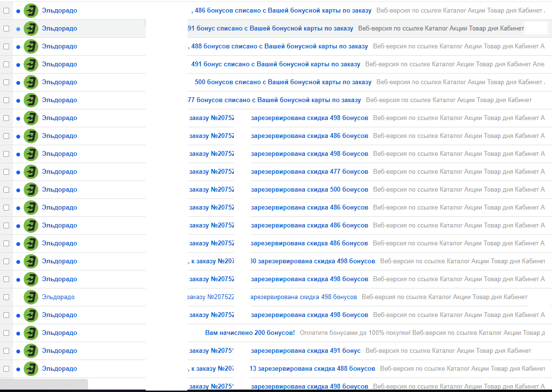The image size is (552, 392).
Task: Open email 'зарезервирована скидка 500 бонусов'
Action: 309,189
